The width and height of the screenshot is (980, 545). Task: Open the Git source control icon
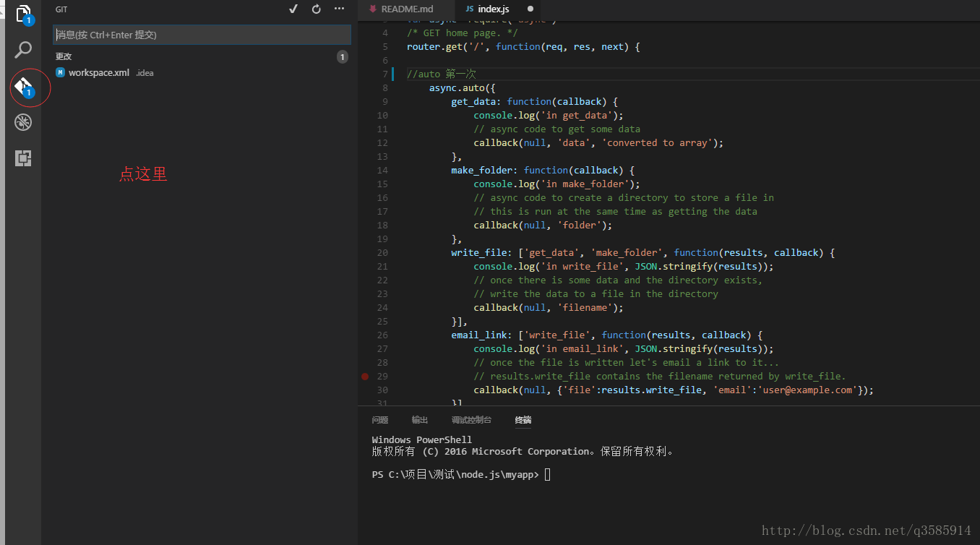pos(23,87)
